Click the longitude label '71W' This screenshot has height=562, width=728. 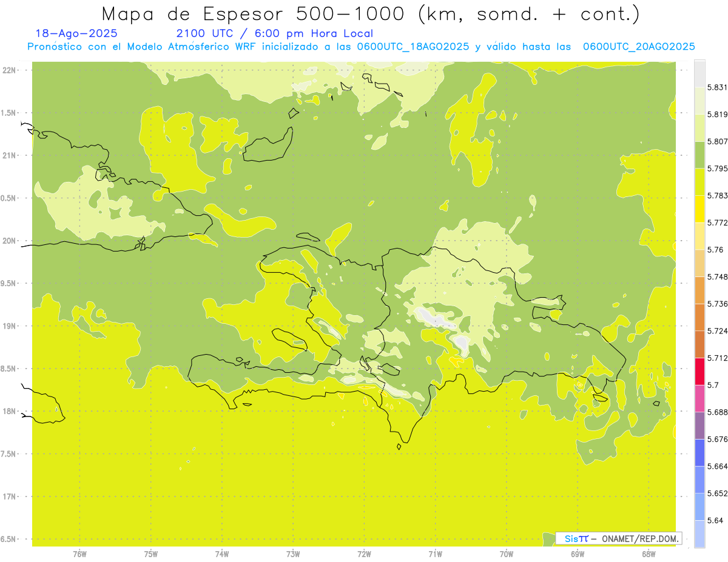(435, 554)
